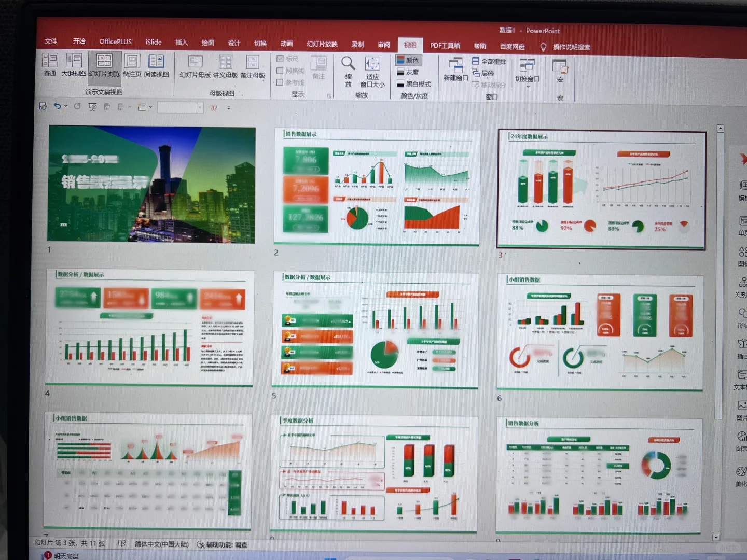
Task: Open the Slide Show (幻灯片放映) tab
Action: (322, 44)
